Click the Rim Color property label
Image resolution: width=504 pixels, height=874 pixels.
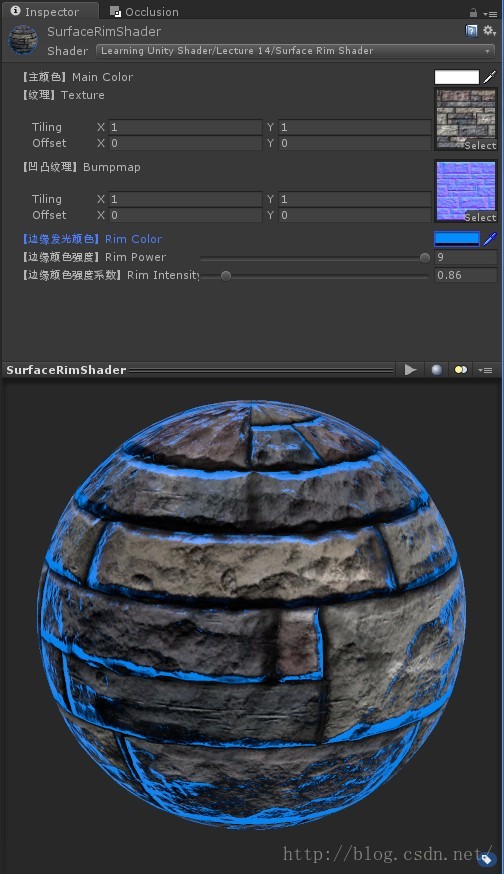point(93,239)
